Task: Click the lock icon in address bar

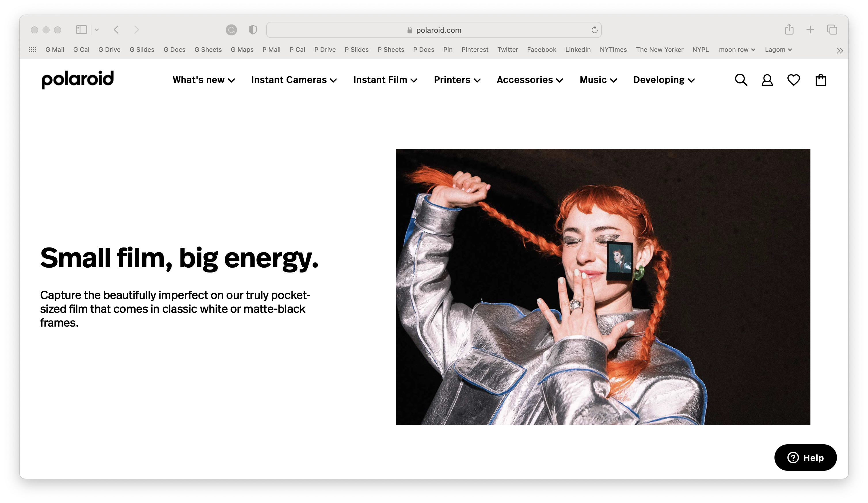Action: [x=410, y=30]
